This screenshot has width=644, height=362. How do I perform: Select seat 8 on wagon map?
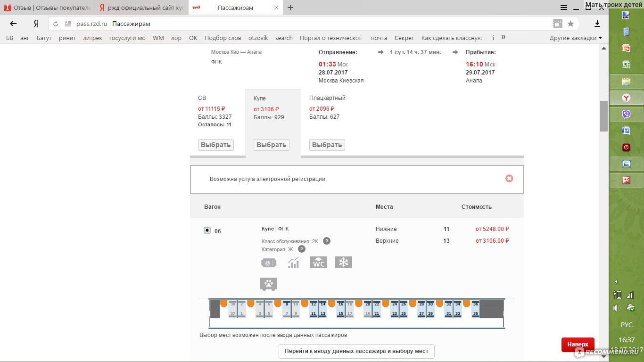(x=287, y=304)
